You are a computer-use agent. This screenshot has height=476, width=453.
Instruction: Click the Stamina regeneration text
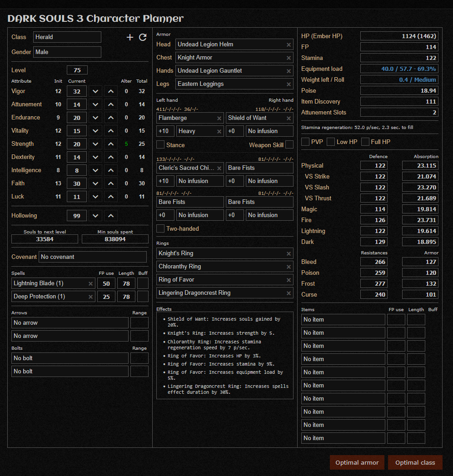(x=357, y=128)
